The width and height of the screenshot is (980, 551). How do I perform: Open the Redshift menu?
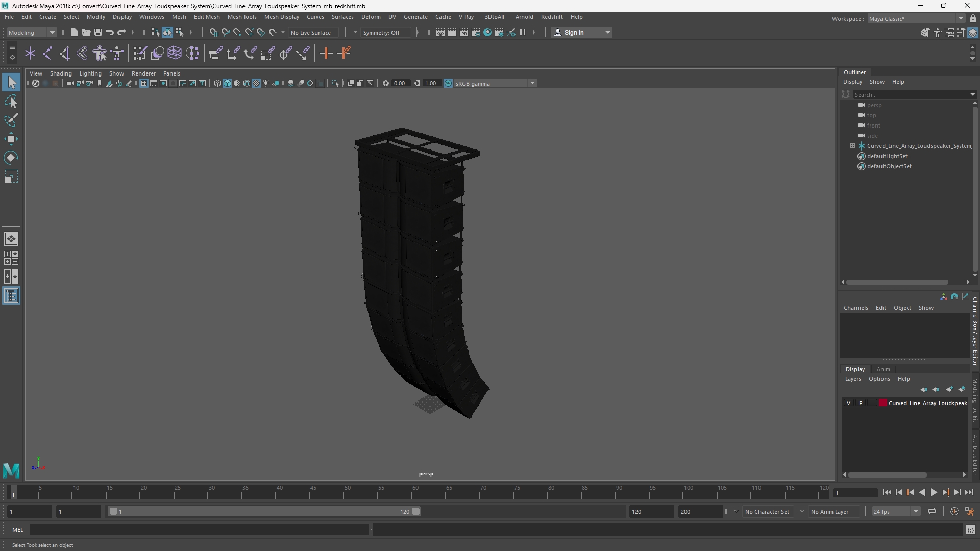pyautogui.click(x=552, y=17)
